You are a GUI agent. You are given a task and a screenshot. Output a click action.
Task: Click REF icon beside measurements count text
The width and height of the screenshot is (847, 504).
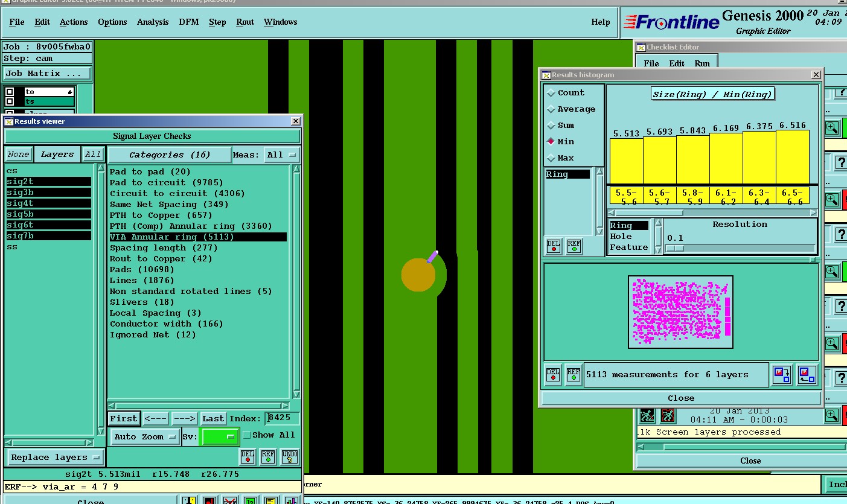click(574, 375)
